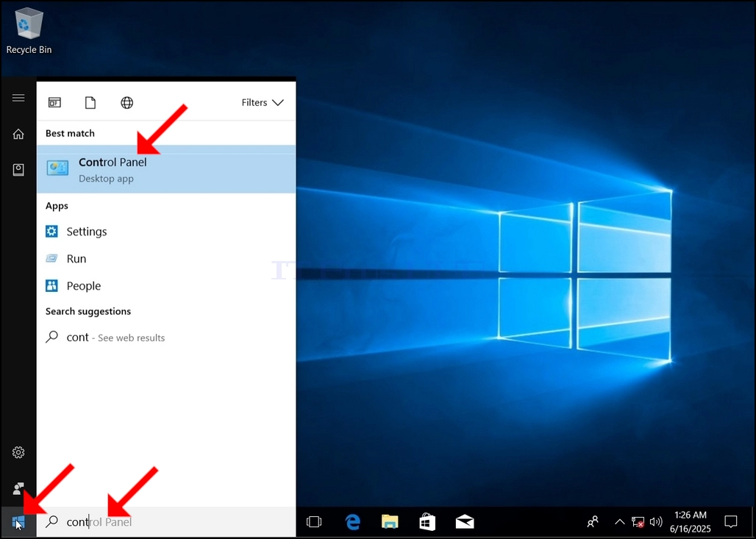
Task: Filter results by Apps icon
Action: point(54,102)
